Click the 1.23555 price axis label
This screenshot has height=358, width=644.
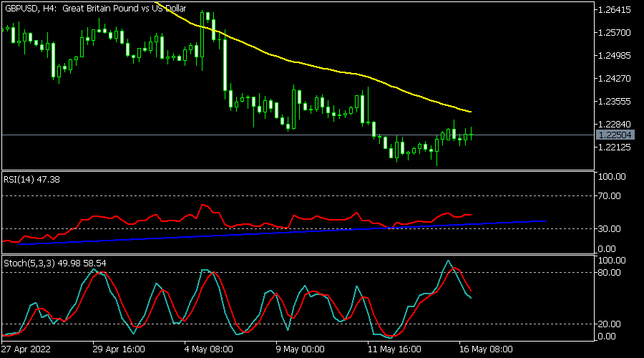[615, 102]
